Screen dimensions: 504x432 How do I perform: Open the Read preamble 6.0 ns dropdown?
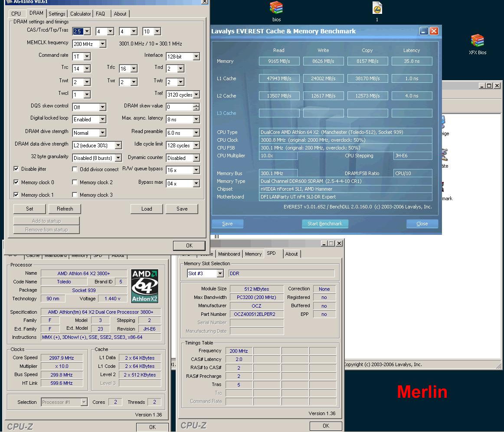196,133
